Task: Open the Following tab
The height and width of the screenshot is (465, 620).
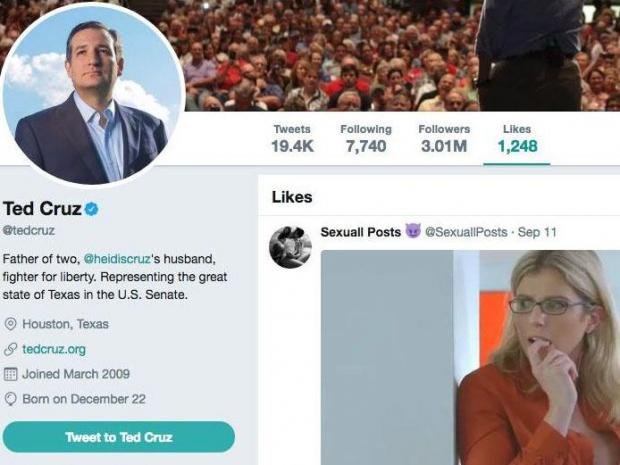Action: (365, 139)
